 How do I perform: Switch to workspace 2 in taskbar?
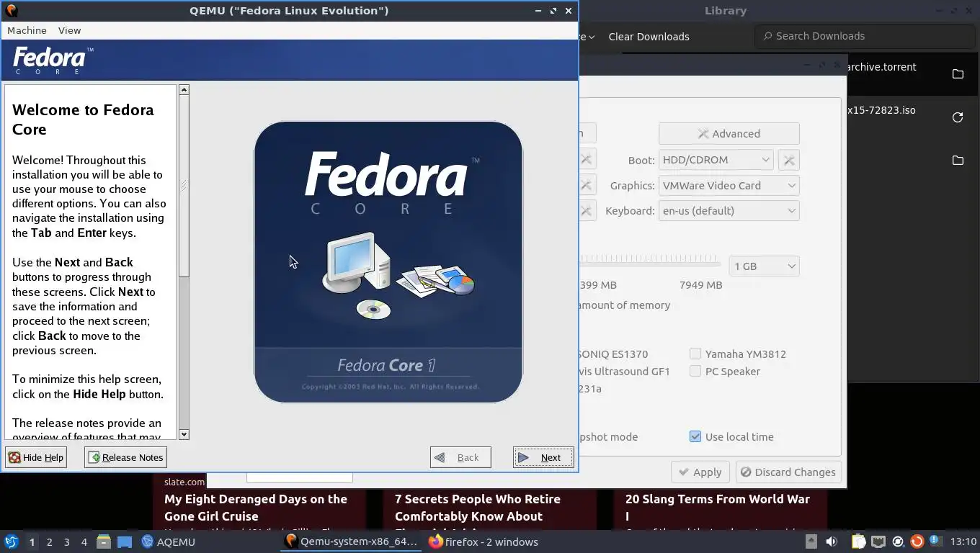(49, 541)
